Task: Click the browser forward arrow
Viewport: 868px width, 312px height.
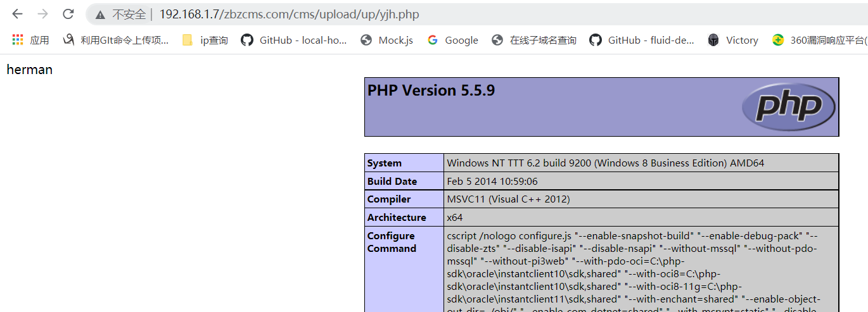Action: (42, 14)
